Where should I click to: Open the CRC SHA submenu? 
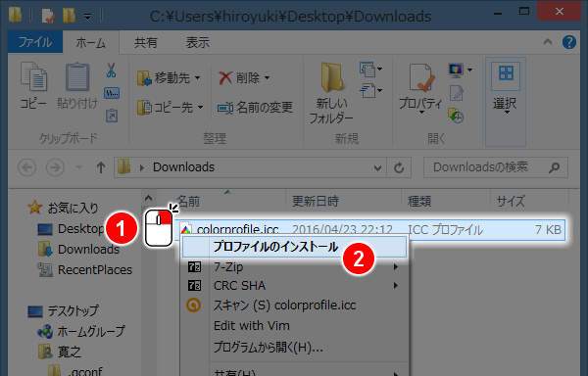(x=294, y=286)
